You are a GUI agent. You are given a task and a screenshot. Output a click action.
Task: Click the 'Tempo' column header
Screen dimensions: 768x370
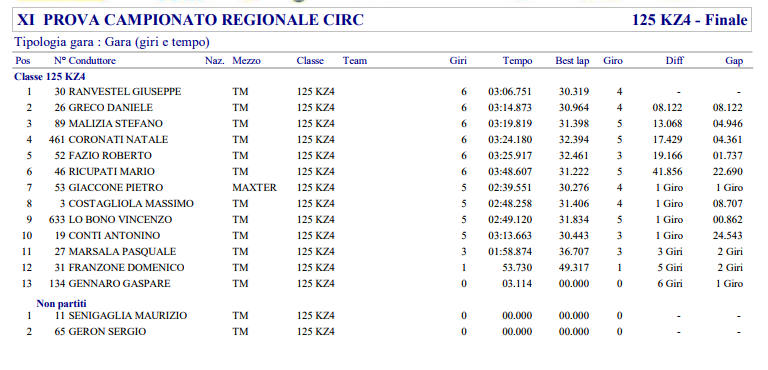(517, 61)
